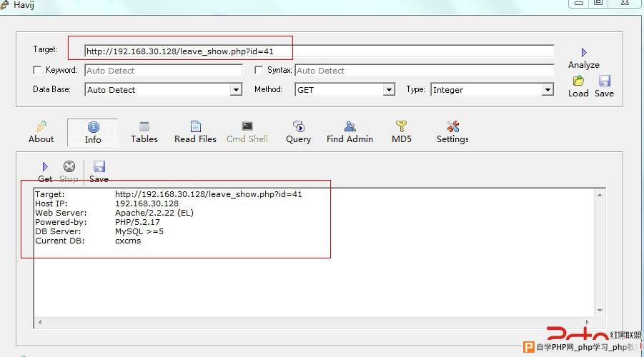Screen dimensions: 644x357
Task: Open the Cmd Shell section
Action: point(247,132)
